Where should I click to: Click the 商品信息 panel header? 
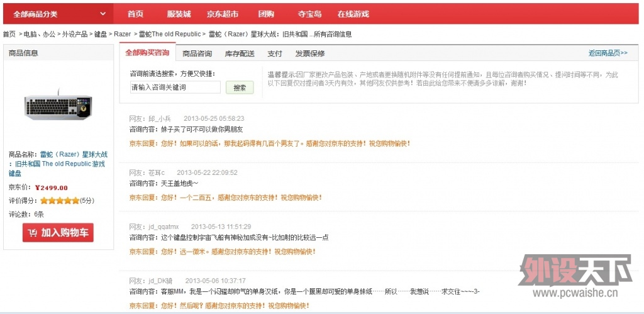click(58, 53)
